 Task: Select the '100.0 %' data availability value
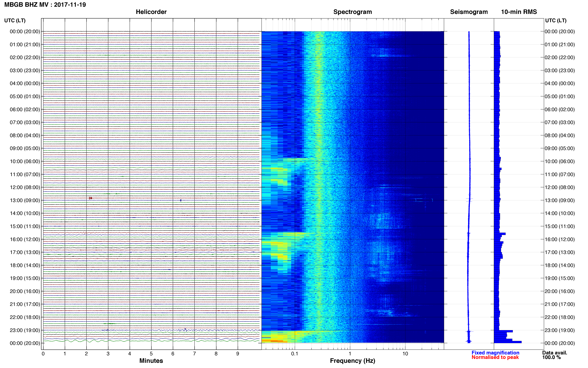tap(551, 357)
